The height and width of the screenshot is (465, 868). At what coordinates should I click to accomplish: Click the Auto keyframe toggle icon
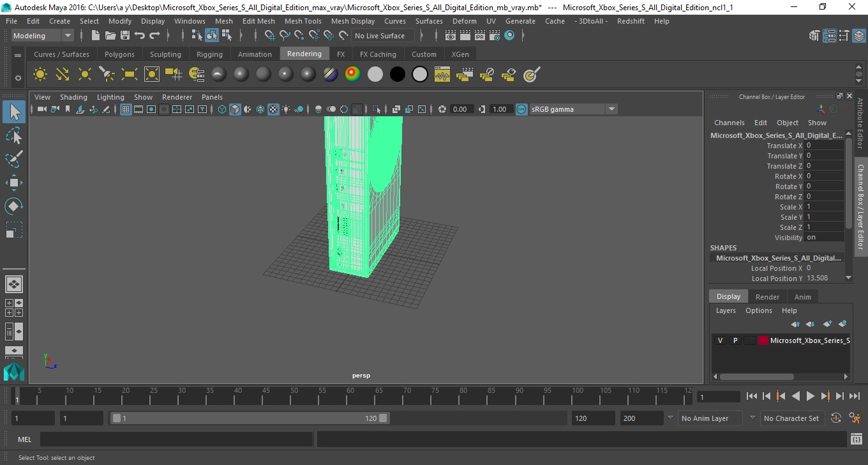pyautogui.click(x=836, y=418)
